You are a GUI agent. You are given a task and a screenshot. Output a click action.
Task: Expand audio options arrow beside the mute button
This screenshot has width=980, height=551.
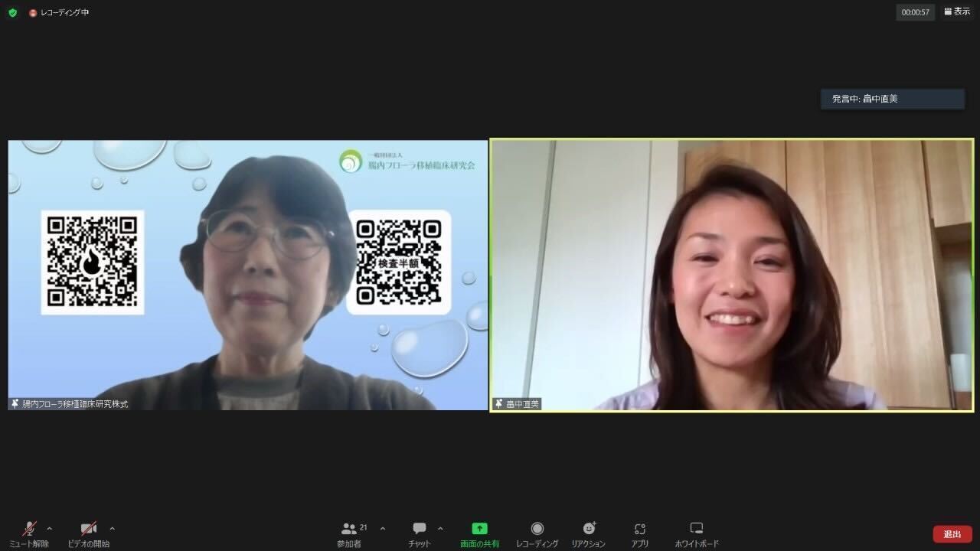point(50,528)
